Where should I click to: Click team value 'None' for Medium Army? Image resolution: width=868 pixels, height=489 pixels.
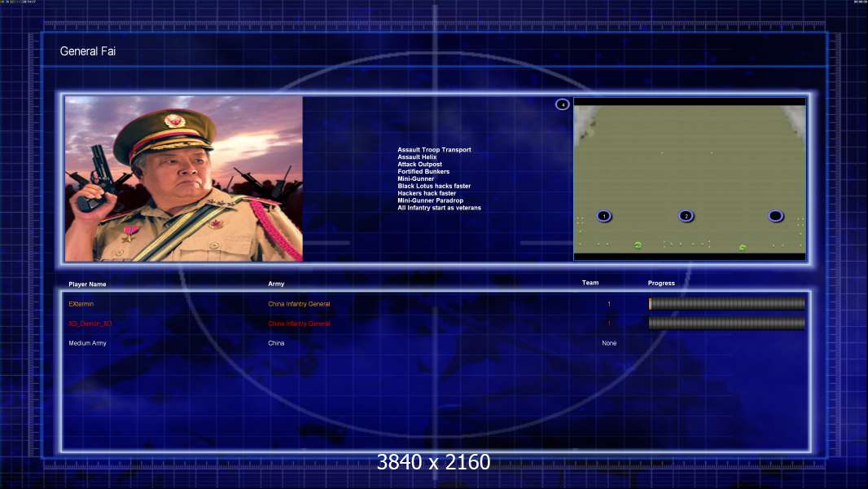609,343
